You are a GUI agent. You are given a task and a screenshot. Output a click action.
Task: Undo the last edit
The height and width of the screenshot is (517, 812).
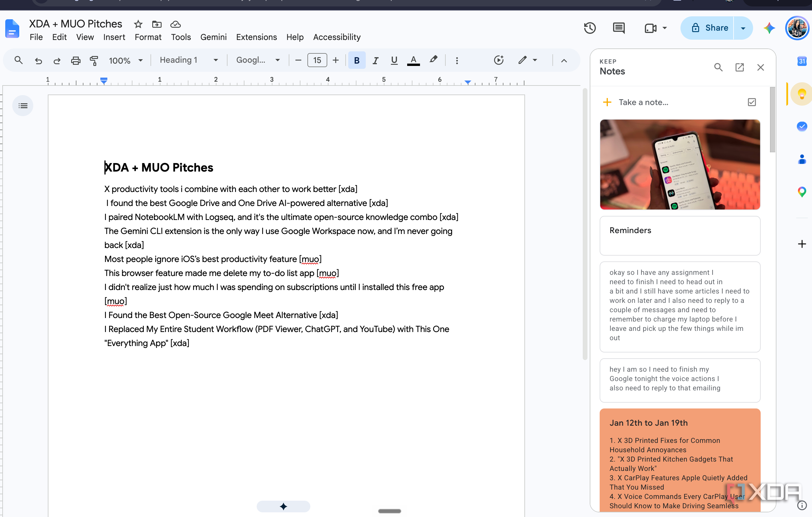click(x=38, y=60)
